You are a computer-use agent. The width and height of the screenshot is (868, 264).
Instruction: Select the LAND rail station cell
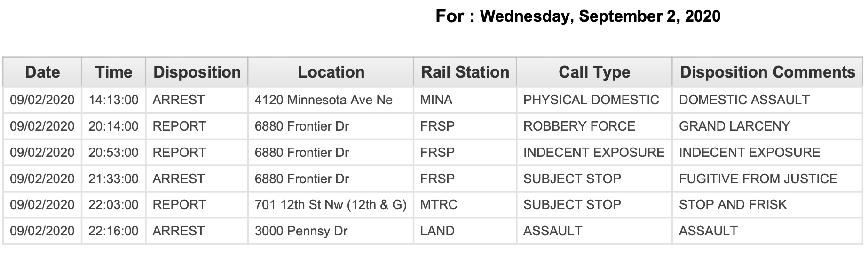click(465, 231)
